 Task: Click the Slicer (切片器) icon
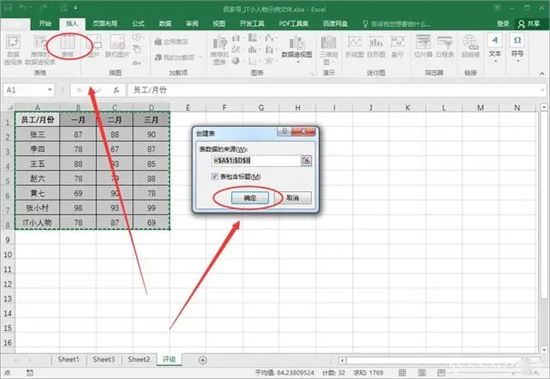pyautogui.click(x=423, y=46)
